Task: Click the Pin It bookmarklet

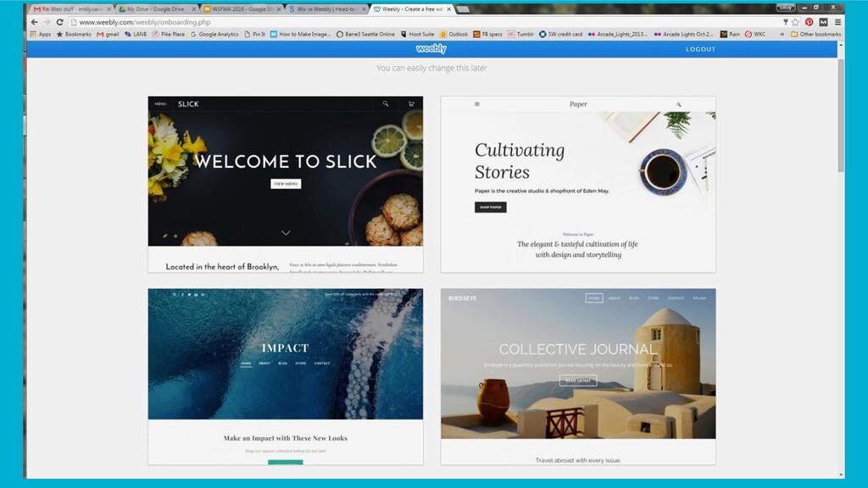Action: pos(254,34)
